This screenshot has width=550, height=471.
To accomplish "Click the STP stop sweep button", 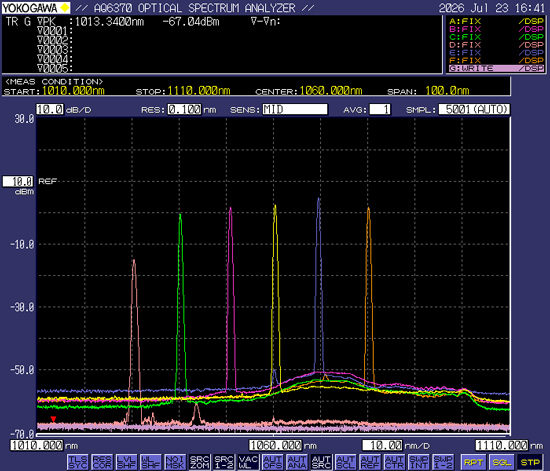I will [x=530, y=462].
